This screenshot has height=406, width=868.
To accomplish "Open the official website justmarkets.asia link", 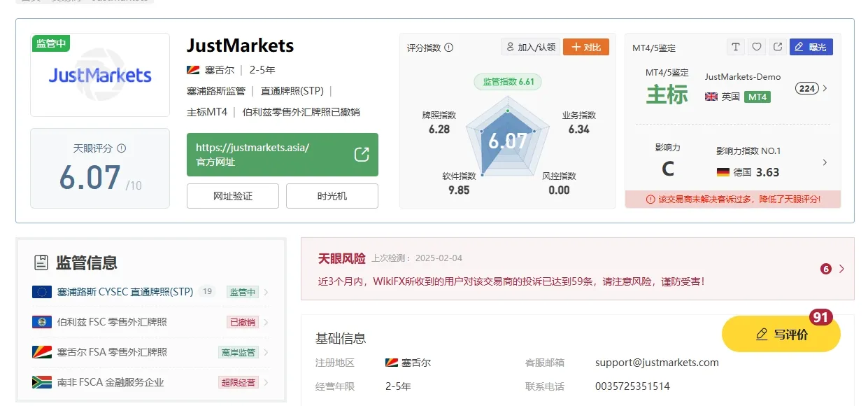I will tap(283, 155).
